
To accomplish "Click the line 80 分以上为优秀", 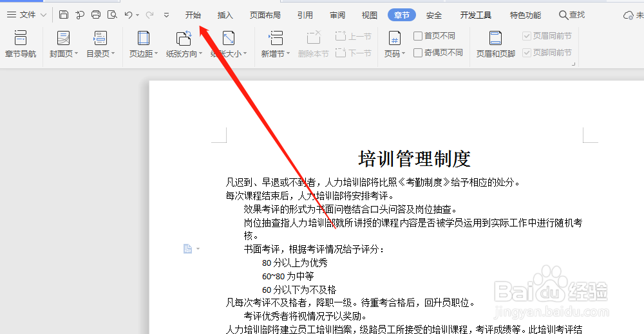I will point(294,263).
